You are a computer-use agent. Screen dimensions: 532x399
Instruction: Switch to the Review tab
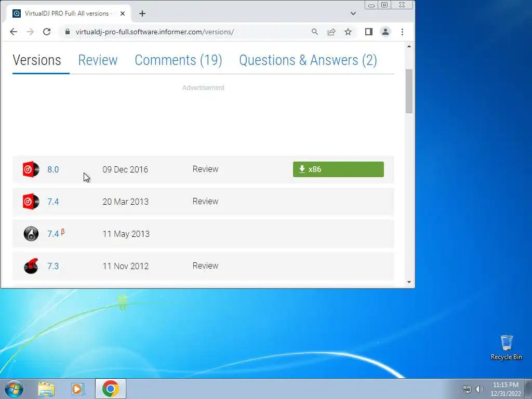[x=98, y=60]
